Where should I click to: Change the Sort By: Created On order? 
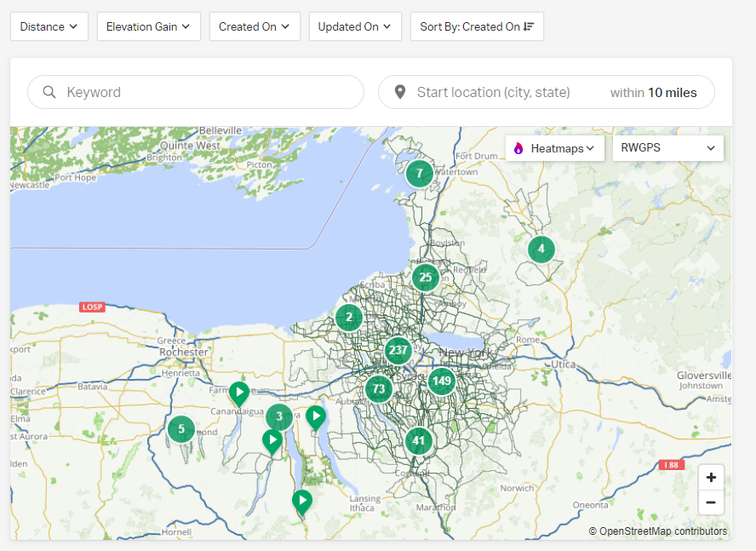click(477, 26)
